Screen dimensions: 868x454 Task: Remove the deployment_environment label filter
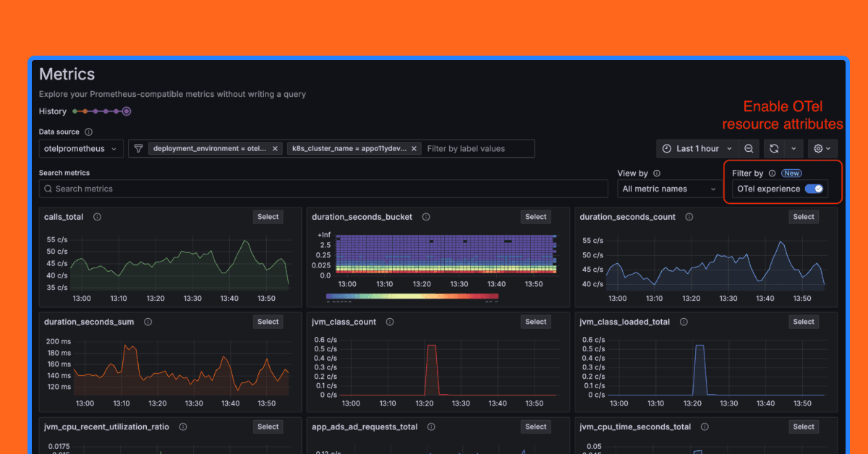click(273, 148)
